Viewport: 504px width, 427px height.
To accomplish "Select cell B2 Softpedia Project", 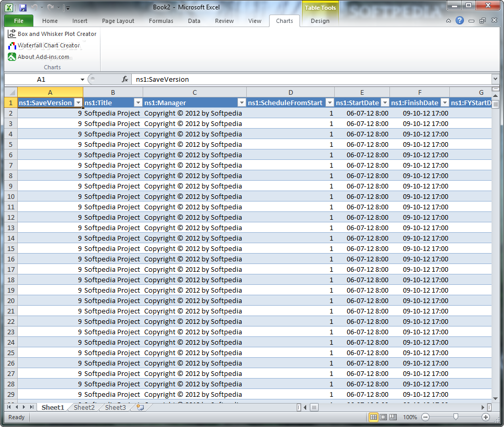I will [x=113, y=113].
